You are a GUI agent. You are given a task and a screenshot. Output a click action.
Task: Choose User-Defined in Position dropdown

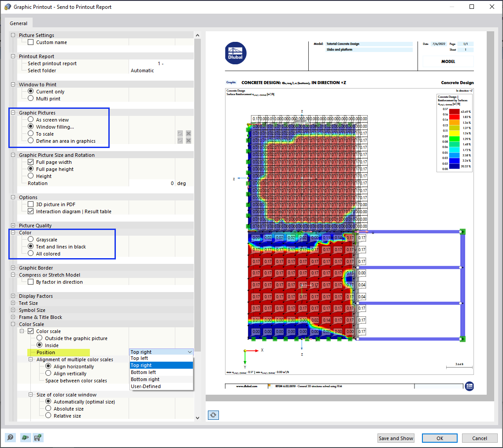pyautogui.click(x=161, y=386)
